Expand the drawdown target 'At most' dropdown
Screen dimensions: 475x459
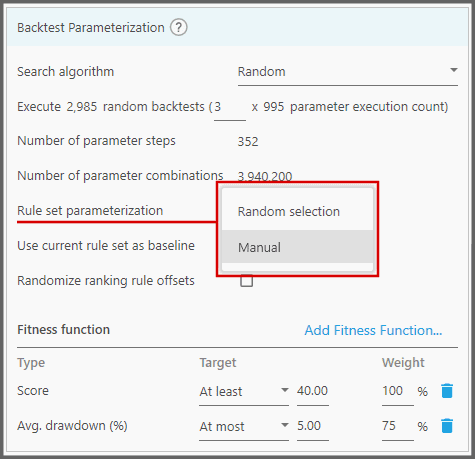244,427
